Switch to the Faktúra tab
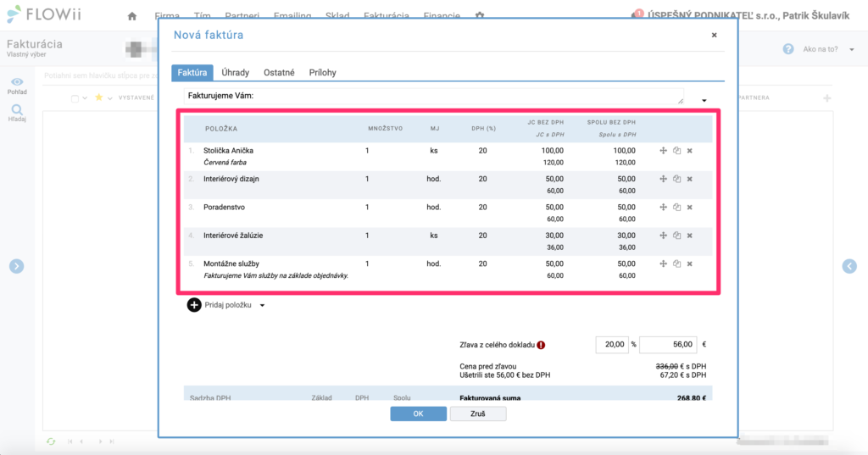The image size is (868, 455). 192,73
